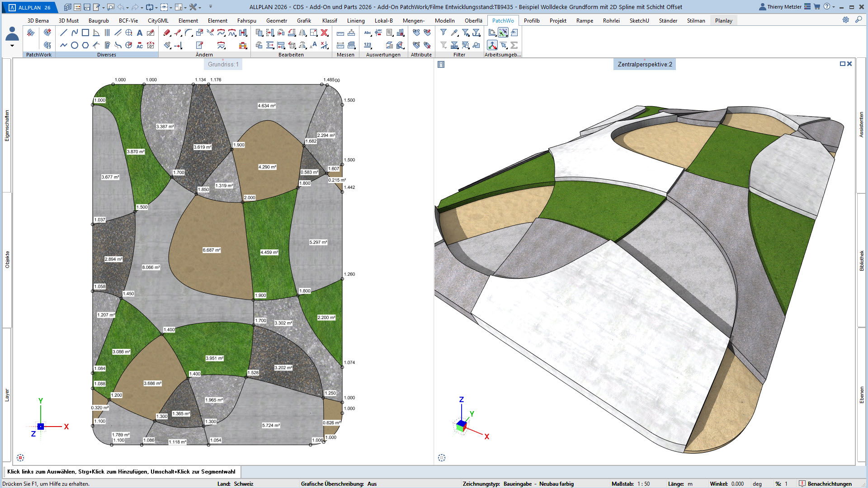Select the Line drawing tool
868x488 pixels.
click(x=64, y=33)
